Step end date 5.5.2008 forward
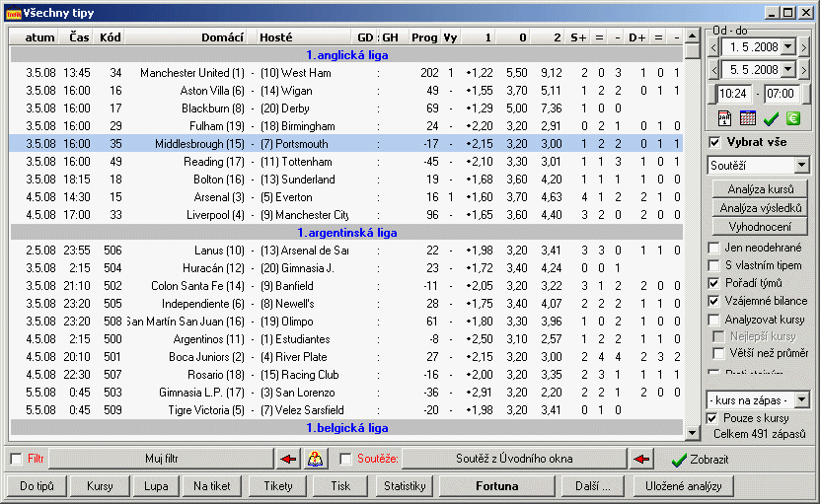The image size is (820, 504). [x=804, y=70]
